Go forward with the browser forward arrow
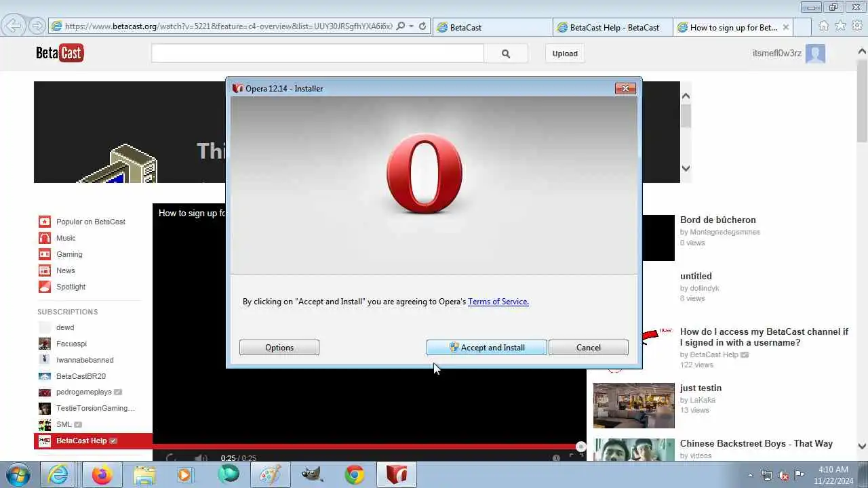The image size is (868, 488). tap(37, 26)
